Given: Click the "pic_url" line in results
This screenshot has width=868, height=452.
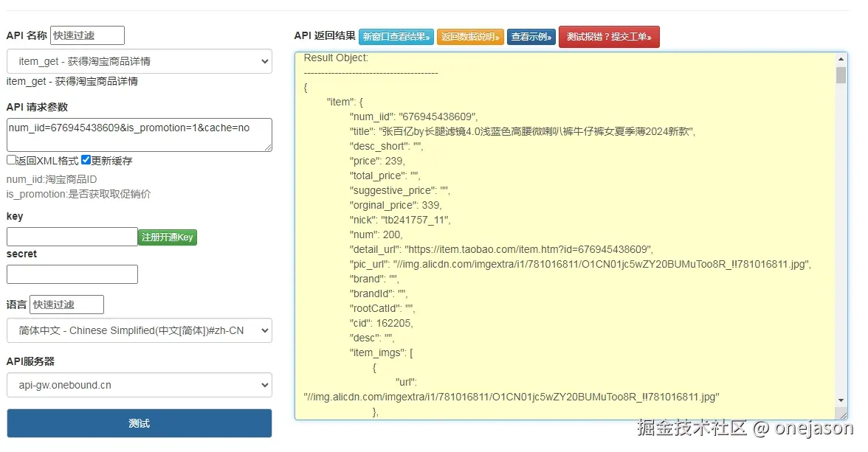Looking at the screenshot, I should (x=580, y=265).
